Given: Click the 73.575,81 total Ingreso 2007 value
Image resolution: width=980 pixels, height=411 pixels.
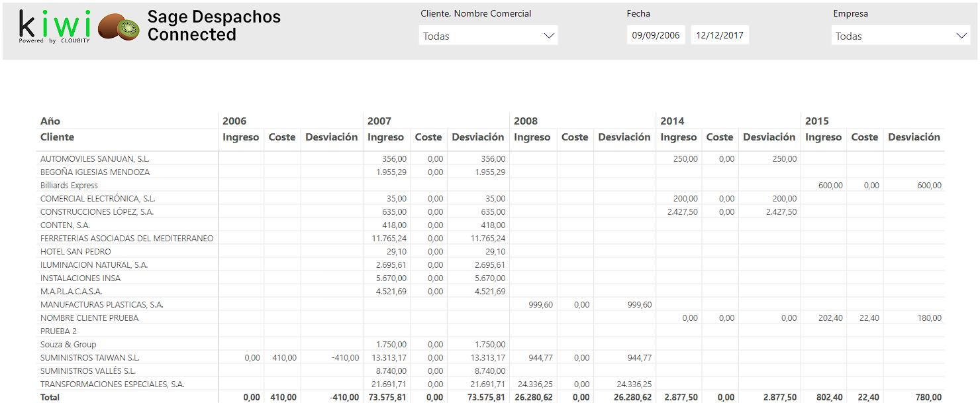Looking at the screenshot, I should [x=387, y=398].
